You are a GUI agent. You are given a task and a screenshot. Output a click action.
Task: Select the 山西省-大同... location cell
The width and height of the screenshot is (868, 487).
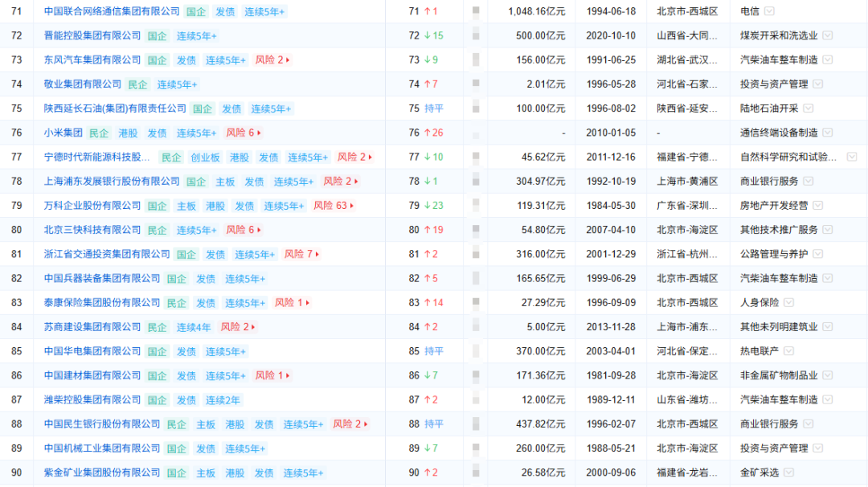(687, 35)
